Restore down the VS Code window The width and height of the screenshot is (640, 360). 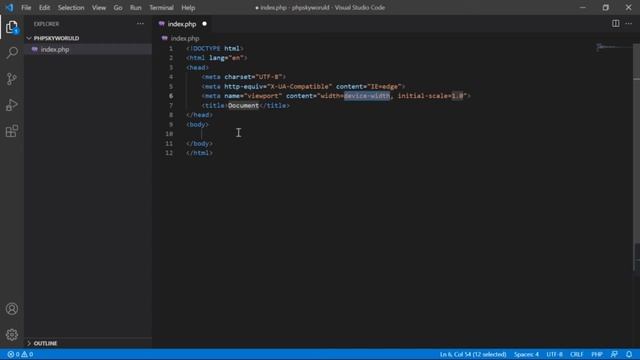tap(606, 7)
